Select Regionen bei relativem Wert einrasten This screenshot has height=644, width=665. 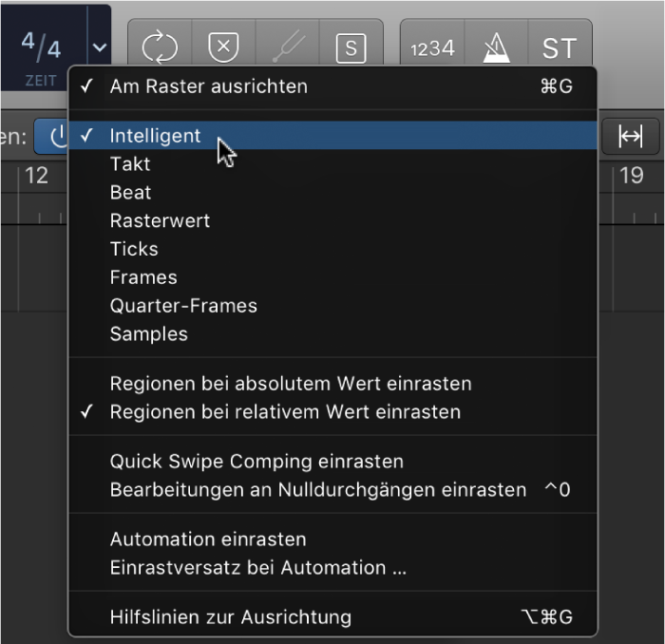(x=285, y=412)
